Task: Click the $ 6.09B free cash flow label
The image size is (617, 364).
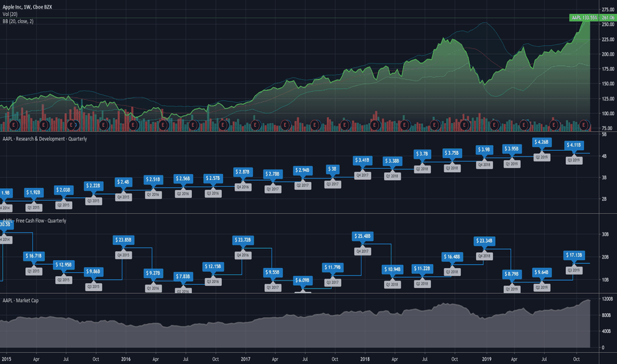Action: tap(303, 280)
